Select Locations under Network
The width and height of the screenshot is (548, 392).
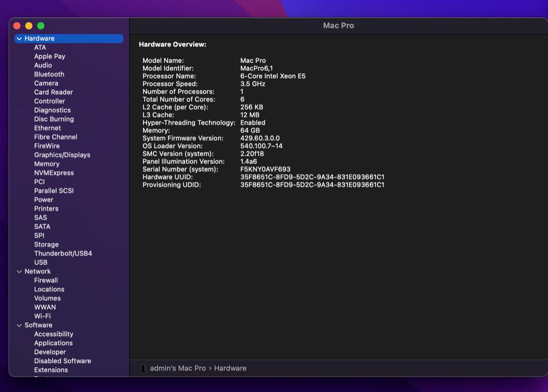[x=49, y=289]
